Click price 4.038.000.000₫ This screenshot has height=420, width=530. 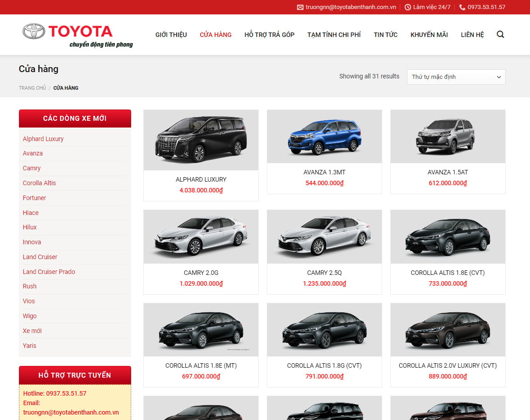pos(201,191)
